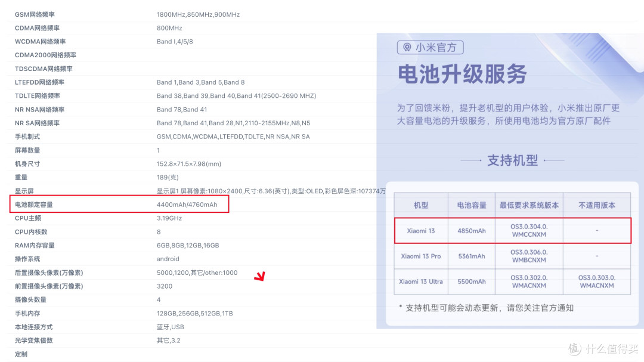Select the 不适用版本 table header

point(597,205)
